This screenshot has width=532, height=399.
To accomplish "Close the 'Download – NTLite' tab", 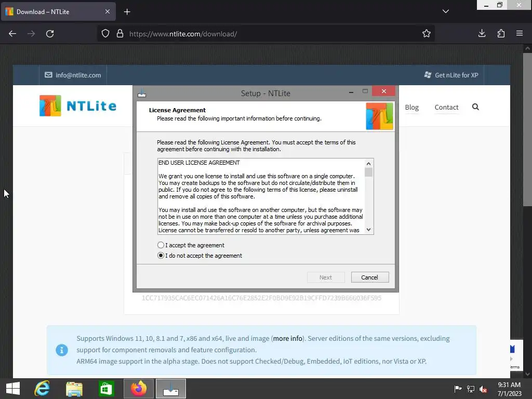I will [108, 11].
